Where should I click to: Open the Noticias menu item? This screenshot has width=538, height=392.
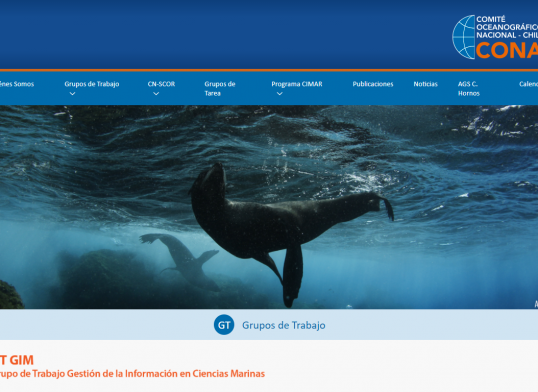click(x=425, y=84)
